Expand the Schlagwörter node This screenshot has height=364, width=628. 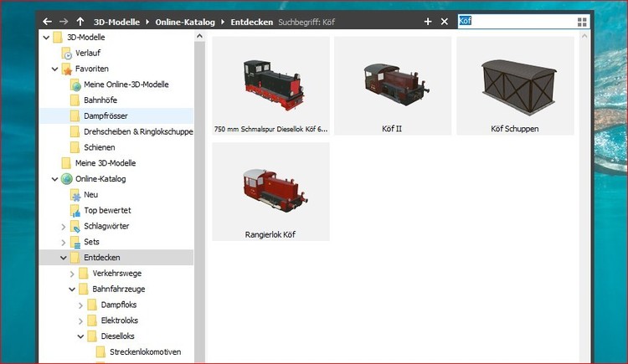pos(64,226)
